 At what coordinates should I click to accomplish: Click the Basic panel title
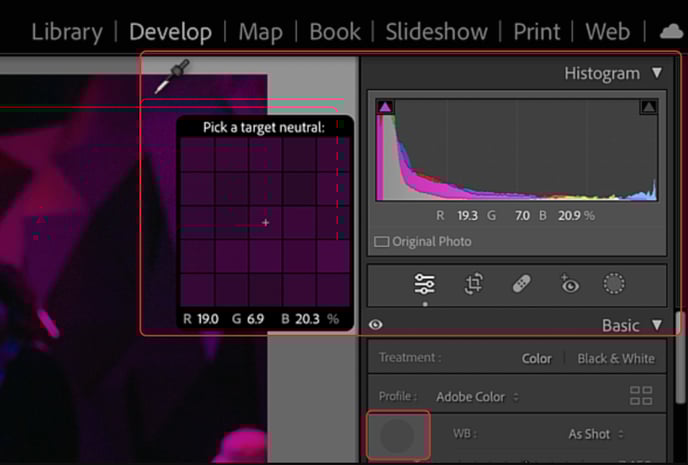click(x=620, y=326)
